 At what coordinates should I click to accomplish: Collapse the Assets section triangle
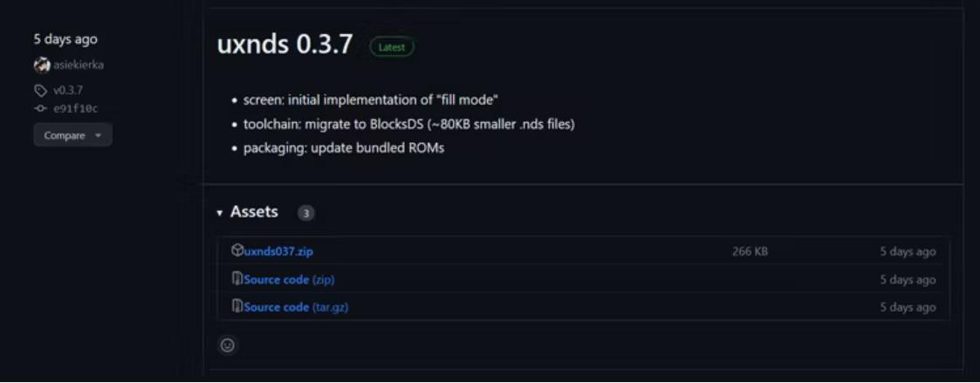220,213
